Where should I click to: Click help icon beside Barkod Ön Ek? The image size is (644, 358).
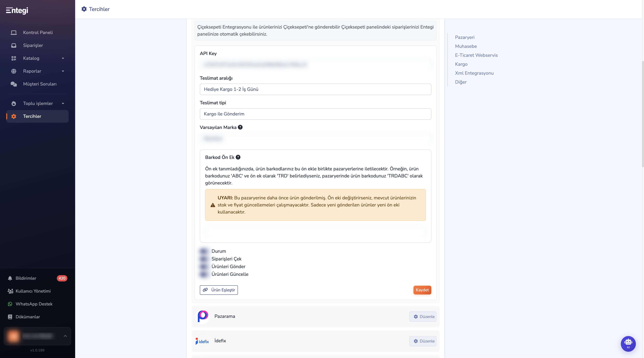pos(238,157)
